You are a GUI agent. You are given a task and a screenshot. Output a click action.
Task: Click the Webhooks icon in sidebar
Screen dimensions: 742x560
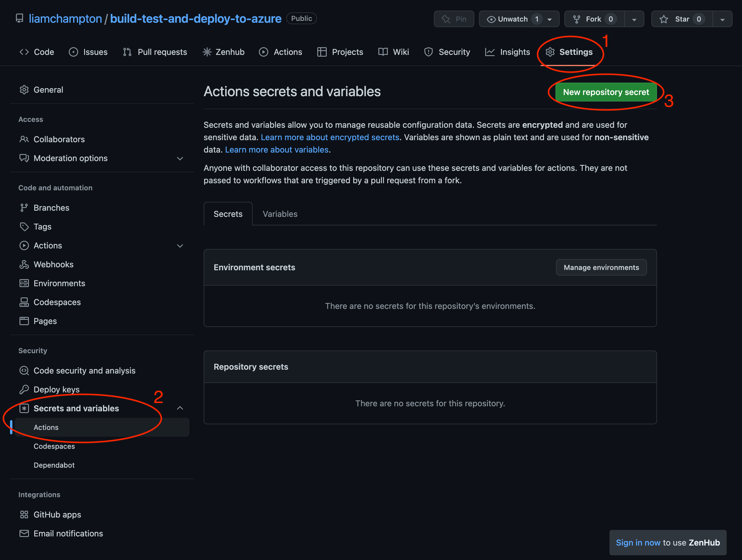[24, 264]
